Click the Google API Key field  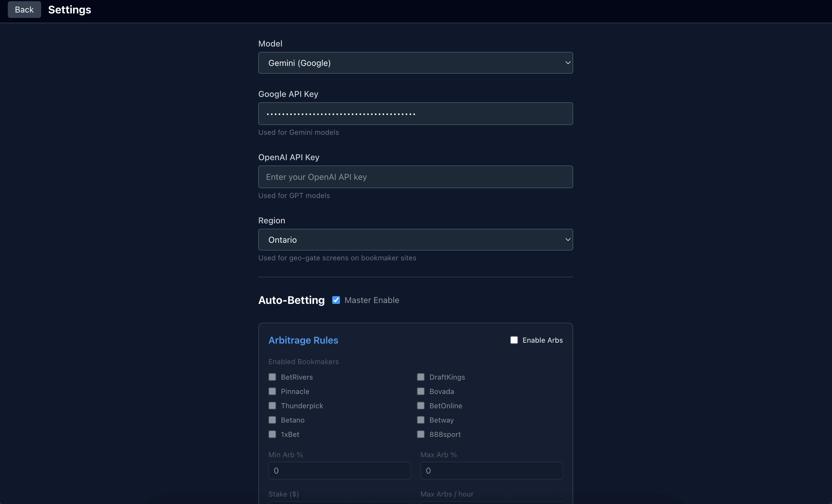(x=415, y=114)
